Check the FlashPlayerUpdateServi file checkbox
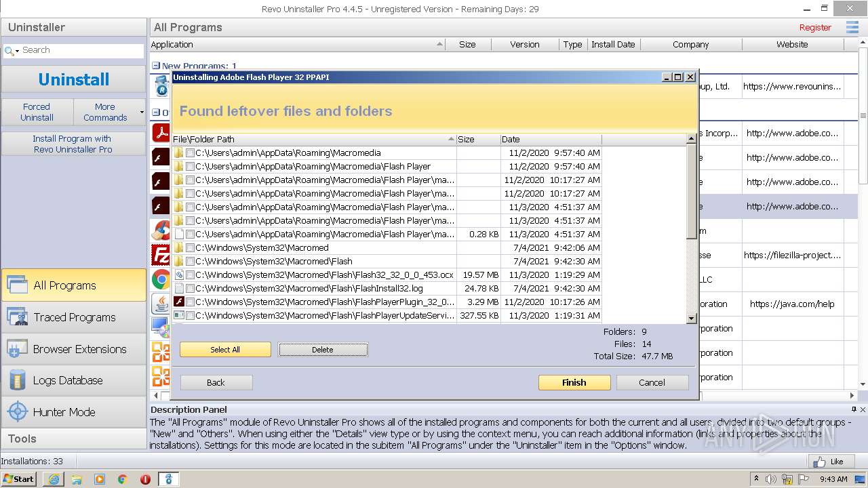This screenshot has height=488, width=868. pyautogui.click(x=191, y=315)
